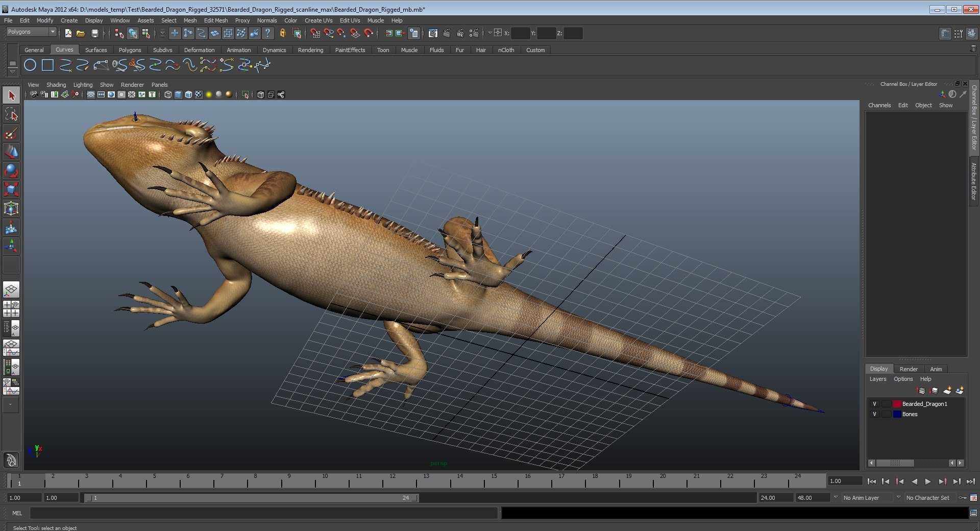Viewport: 980px width, 531px height.
Task: Pick the Paint Selection tool
Action: coord(11,134)
